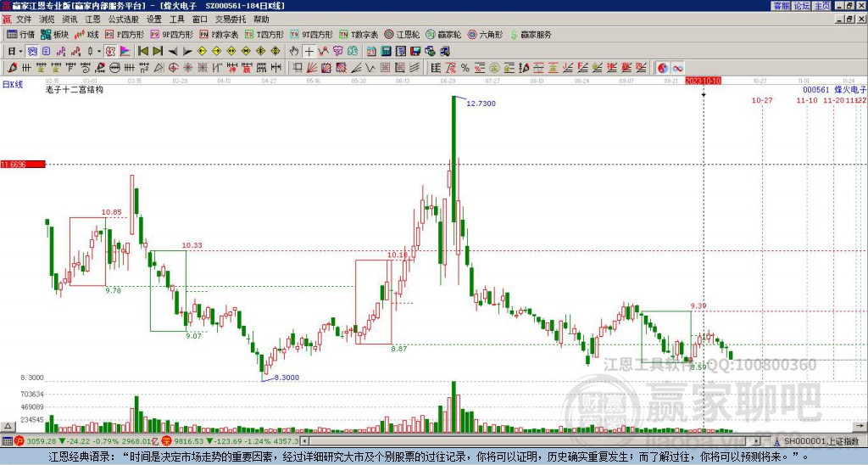This screenshot has height=465, width=868.
Task: Open the 江恩 menu
Action: pyautogui.click(x=93, y=20)
